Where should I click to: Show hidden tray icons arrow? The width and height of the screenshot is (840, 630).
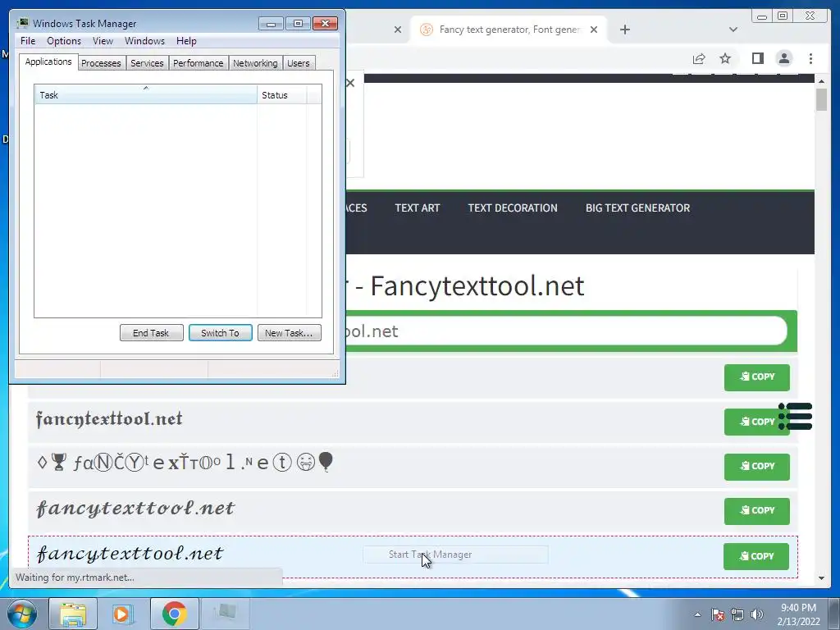coord(697,615)
